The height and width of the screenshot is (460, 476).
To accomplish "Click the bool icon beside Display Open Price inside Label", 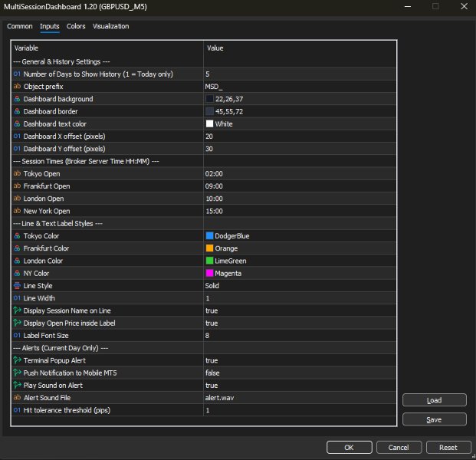I will tap(17, 323).
